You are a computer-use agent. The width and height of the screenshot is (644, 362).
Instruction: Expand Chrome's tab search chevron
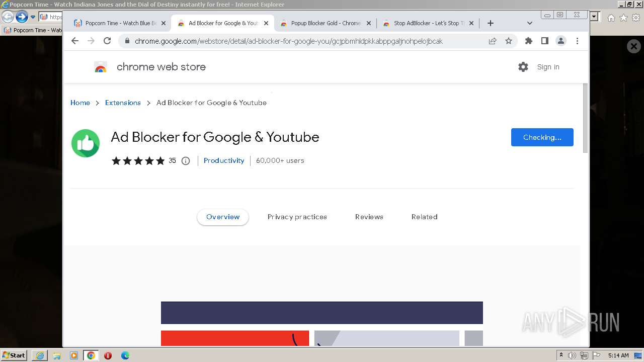point(529,23)
